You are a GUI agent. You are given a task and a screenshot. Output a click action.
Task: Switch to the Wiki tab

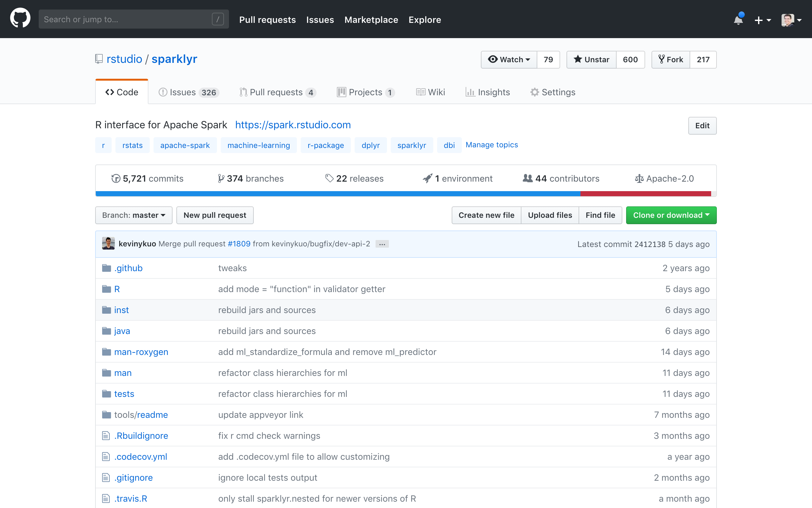430,92
